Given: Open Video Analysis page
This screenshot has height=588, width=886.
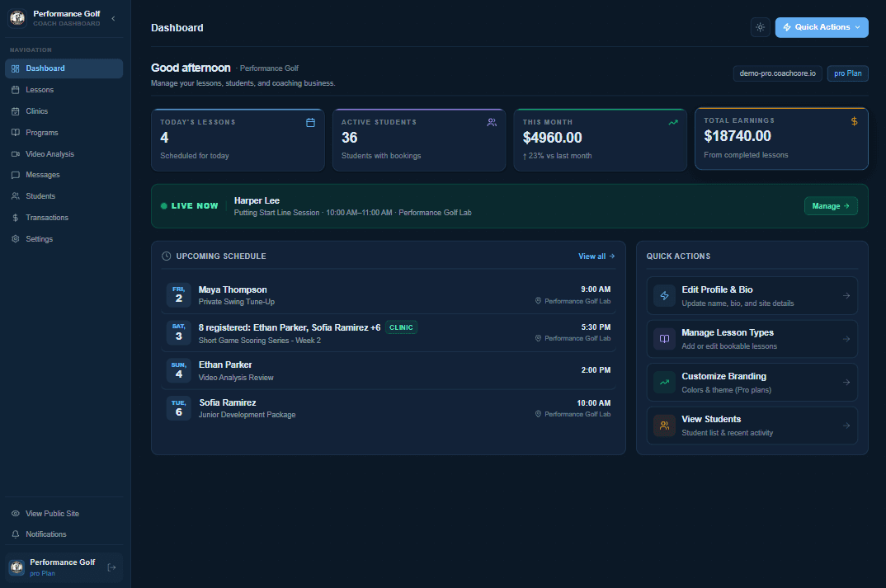Looking at the screenshot, I should pyautogui.click(x=64, y=154).
